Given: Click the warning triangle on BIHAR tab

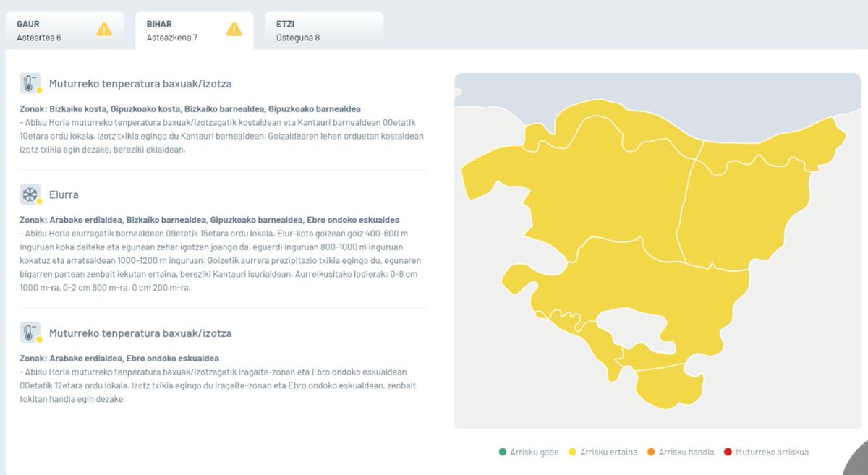Looking at the screenshot, I should click(x=234, y=30).
